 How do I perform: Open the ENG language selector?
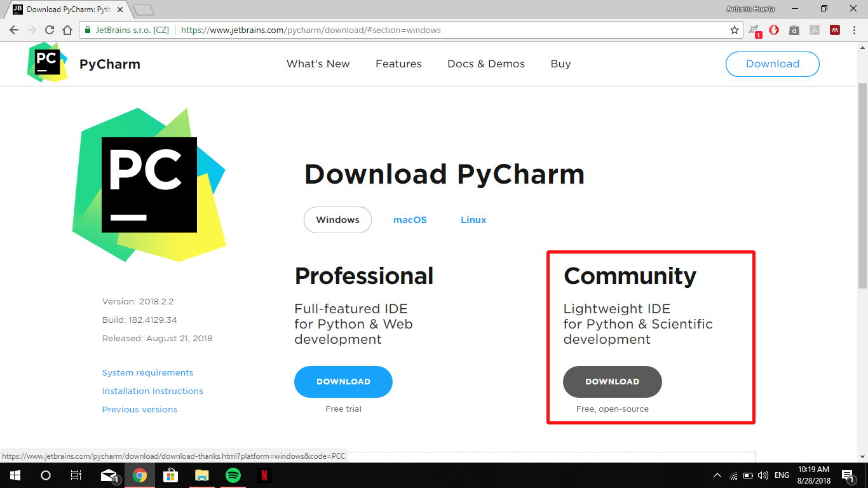click(x=781, y=475)
